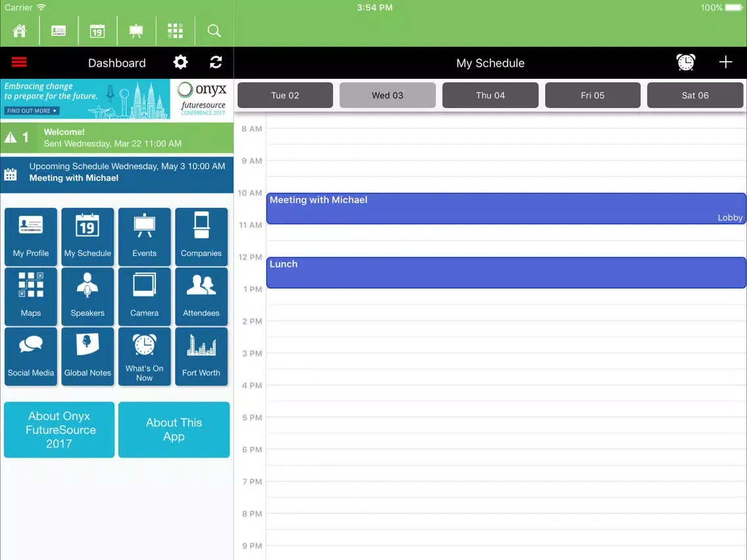
Task: Tap the 3:54 PM status bar clock
Action: pyautogui.click(x=375, y=8)
